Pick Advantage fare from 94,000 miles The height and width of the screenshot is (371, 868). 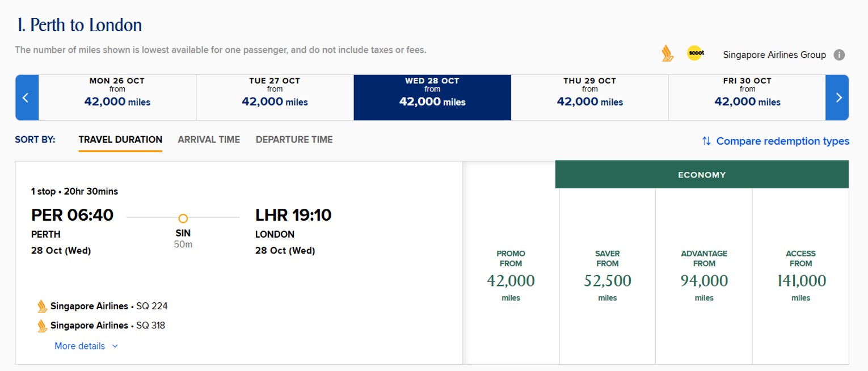[x=703, y=276]
